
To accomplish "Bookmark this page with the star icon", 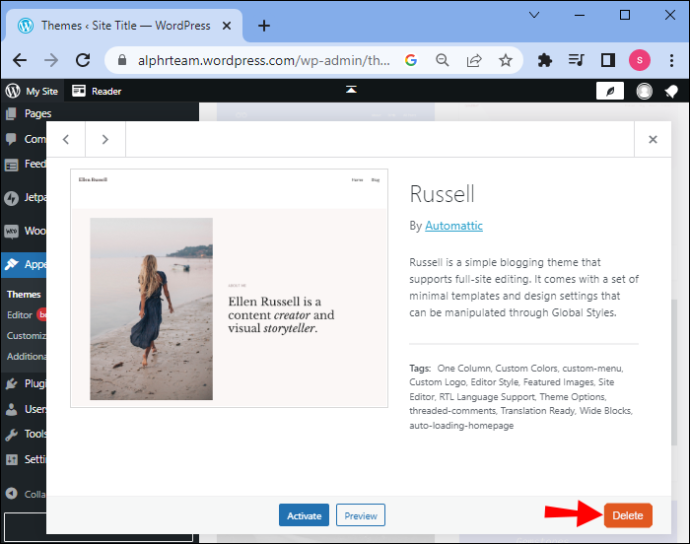I will (x=505, y=60).
